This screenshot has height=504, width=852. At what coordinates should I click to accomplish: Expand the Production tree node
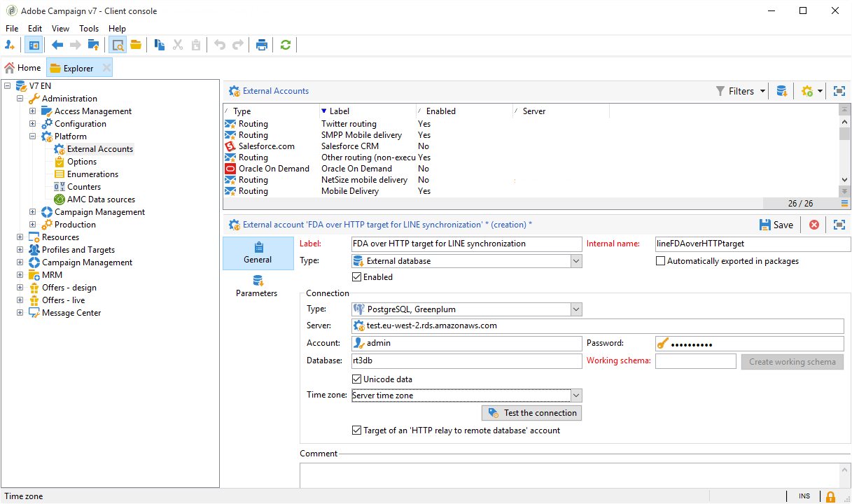coord(33,225)
